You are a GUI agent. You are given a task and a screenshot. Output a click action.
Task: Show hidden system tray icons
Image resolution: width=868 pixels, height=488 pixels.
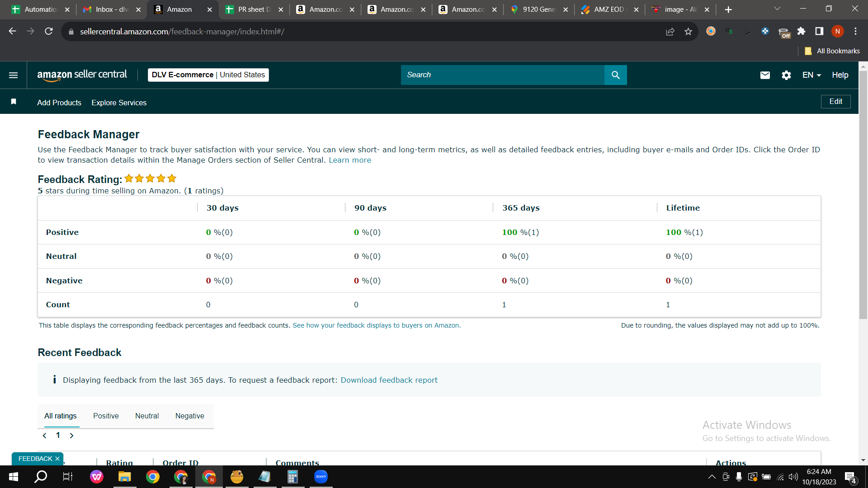point(712,477)
